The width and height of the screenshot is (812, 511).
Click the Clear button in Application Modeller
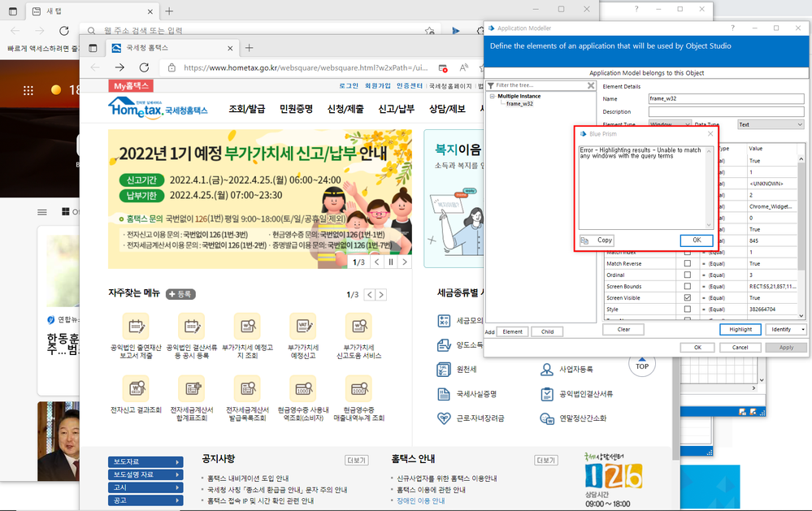coord(623,329)
